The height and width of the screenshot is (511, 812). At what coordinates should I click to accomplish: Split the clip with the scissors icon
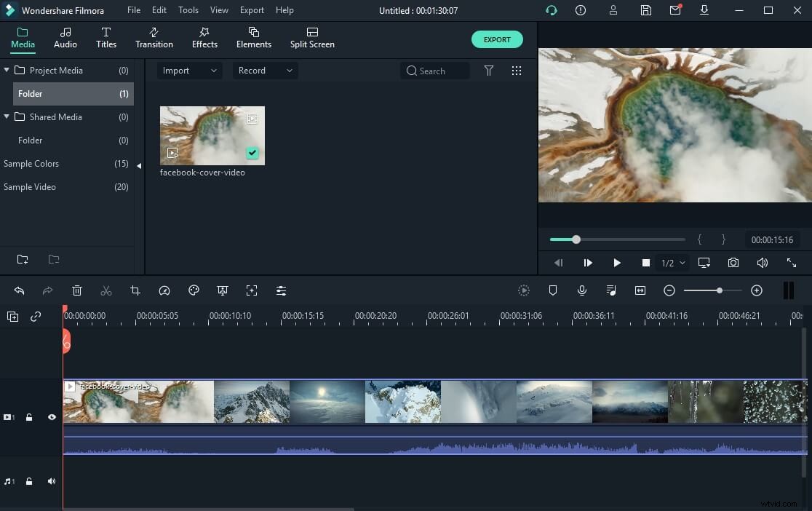(x=106, y=290)
